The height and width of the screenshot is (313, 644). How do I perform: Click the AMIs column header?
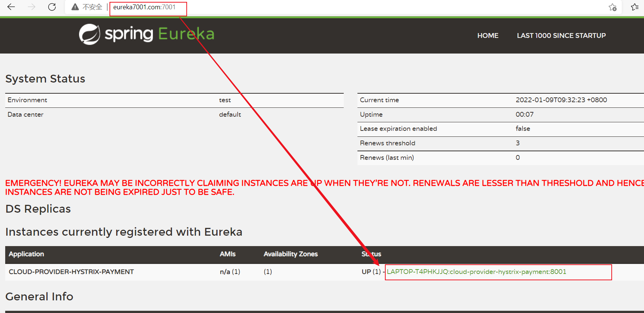(x=228, y=254)
